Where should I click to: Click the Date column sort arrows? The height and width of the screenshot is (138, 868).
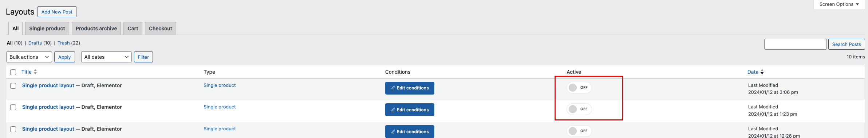coord(762,72)
